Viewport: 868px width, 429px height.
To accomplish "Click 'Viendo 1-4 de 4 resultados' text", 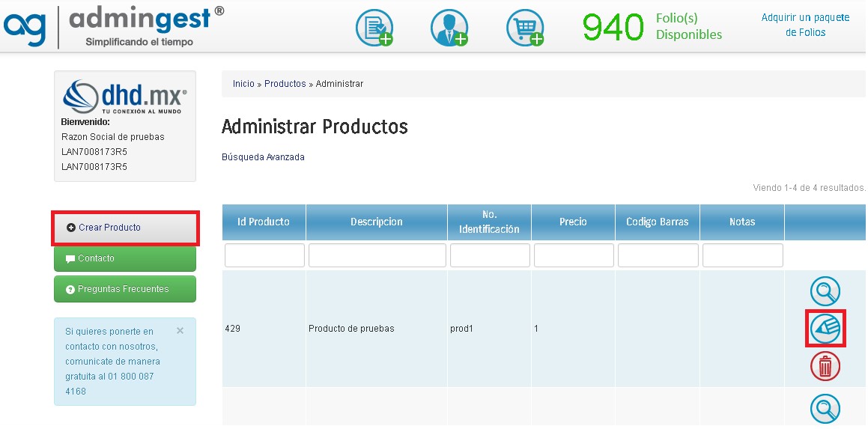I will (x=810, y=188).
